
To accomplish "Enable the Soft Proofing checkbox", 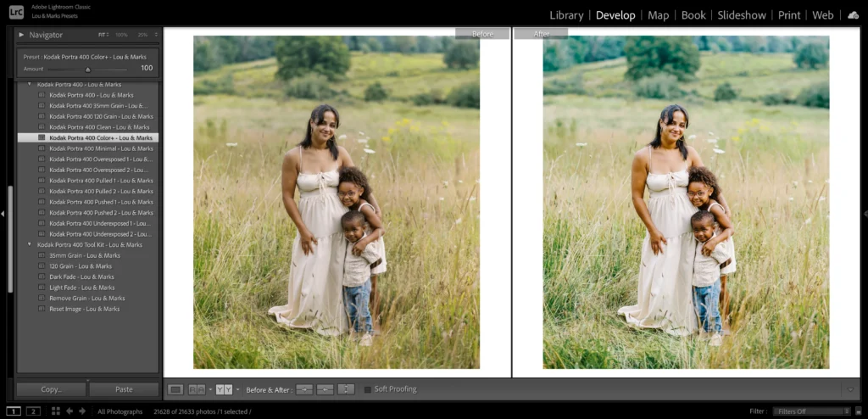I will click(x=368, y=389).
